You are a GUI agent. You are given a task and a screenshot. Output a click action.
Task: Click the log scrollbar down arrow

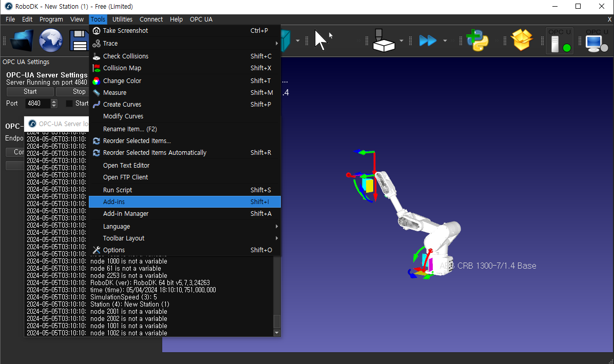pos(277,333)
